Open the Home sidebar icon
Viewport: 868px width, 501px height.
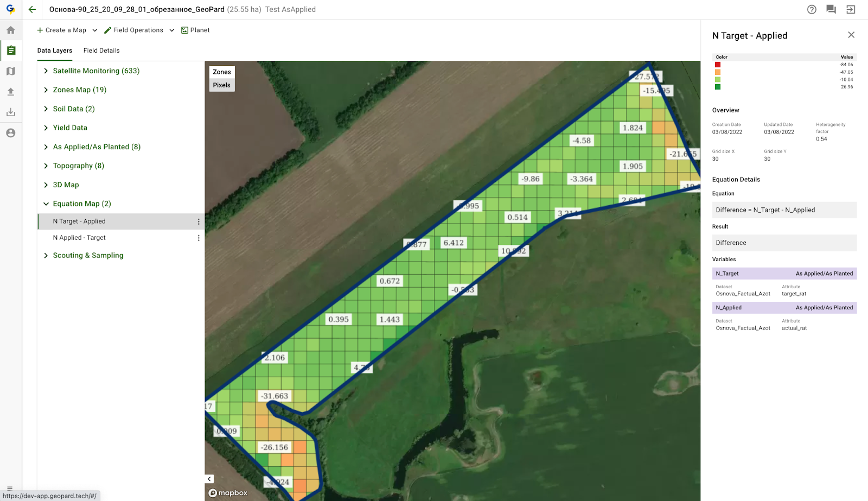(11, 30)
